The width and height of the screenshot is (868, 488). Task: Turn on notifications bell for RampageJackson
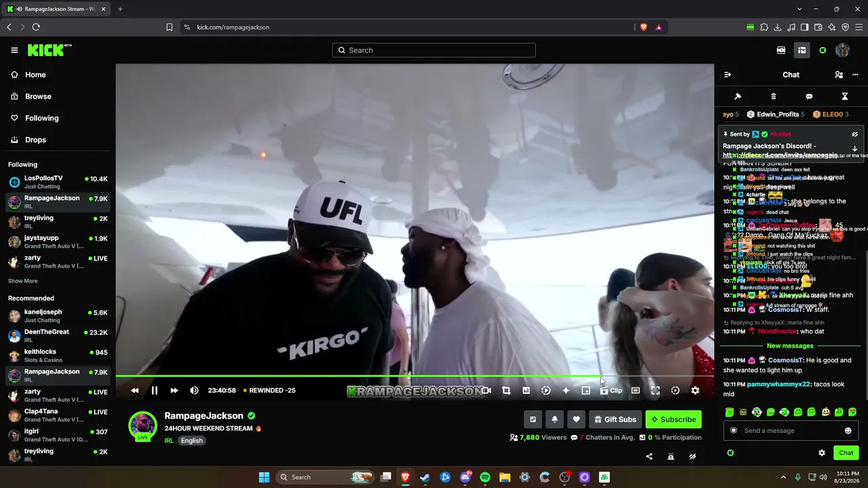tap(554, 420)
